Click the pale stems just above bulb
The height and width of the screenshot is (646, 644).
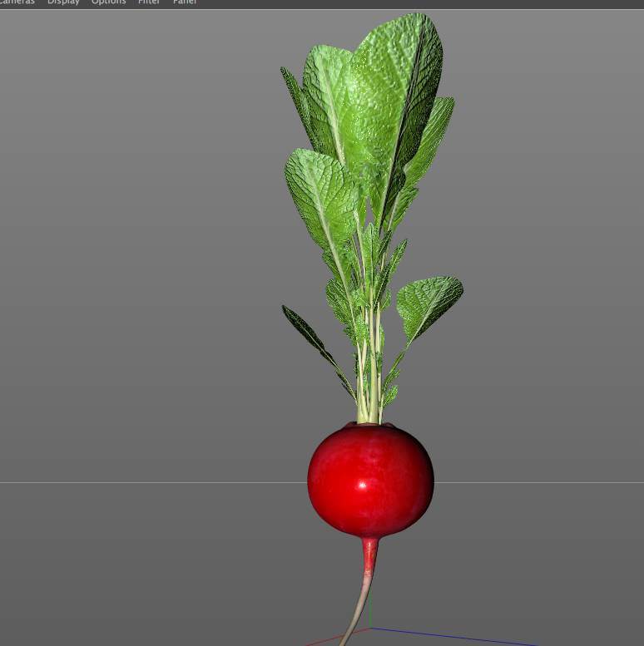(370, 399)
